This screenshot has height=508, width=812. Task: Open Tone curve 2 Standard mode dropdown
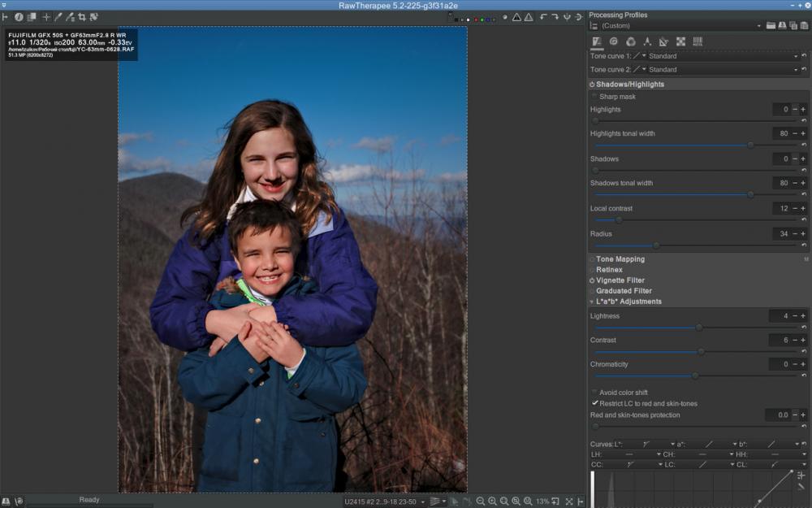click(723, 69)
